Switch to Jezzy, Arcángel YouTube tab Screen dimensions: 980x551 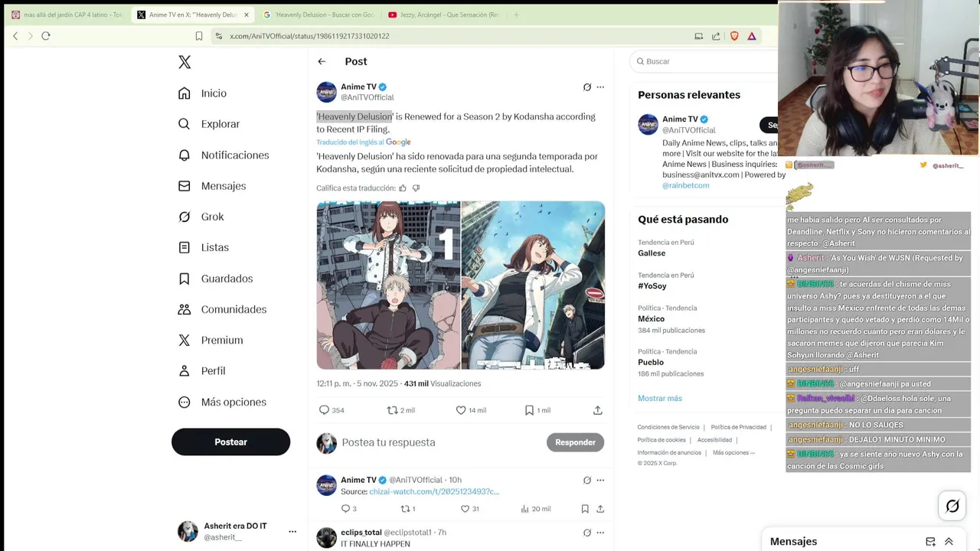[x=443, y=15]
